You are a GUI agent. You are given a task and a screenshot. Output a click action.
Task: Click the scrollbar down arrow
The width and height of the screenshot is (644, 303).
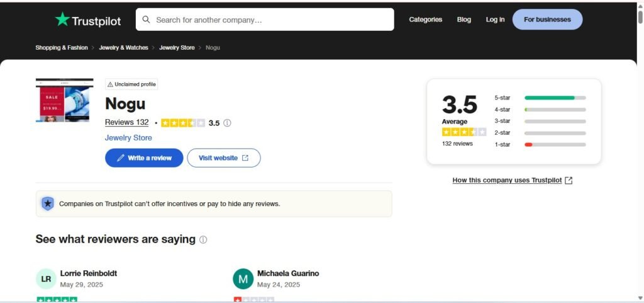pos(640,298)
